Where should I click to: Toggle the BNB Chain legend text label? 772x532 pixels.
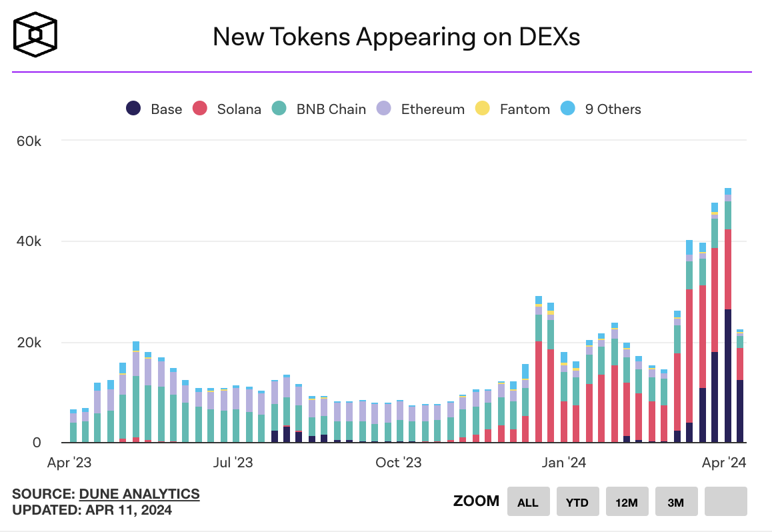(331, 109)
